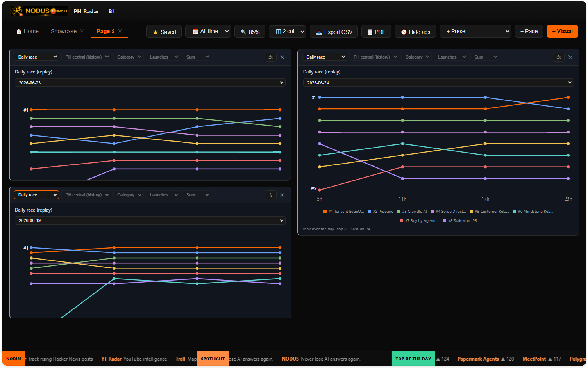This screenshot has width=588, height=368.
Task: Click the blue #1 data point at 5h
Action: tap(320, 97)
